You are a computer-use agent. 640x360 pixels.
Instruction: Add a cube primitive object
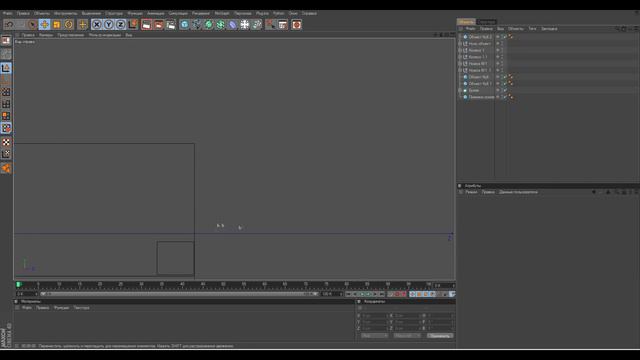pos(184,24)
